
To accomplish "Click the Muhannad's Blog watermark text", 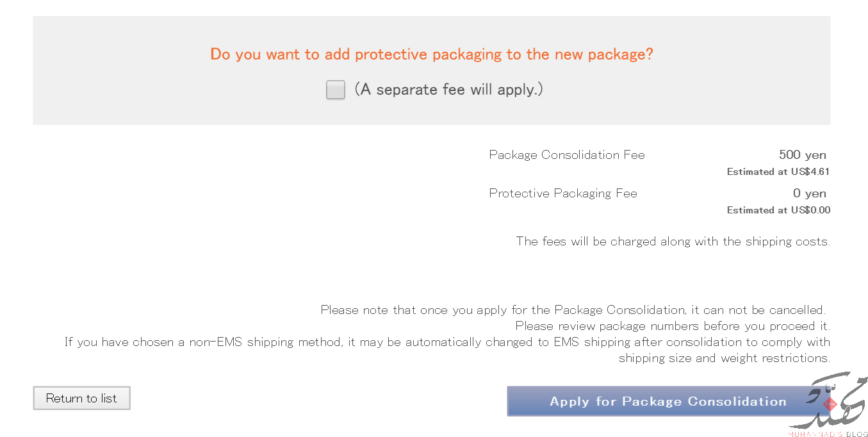I will pyautogui.click(x=828, y=433).
